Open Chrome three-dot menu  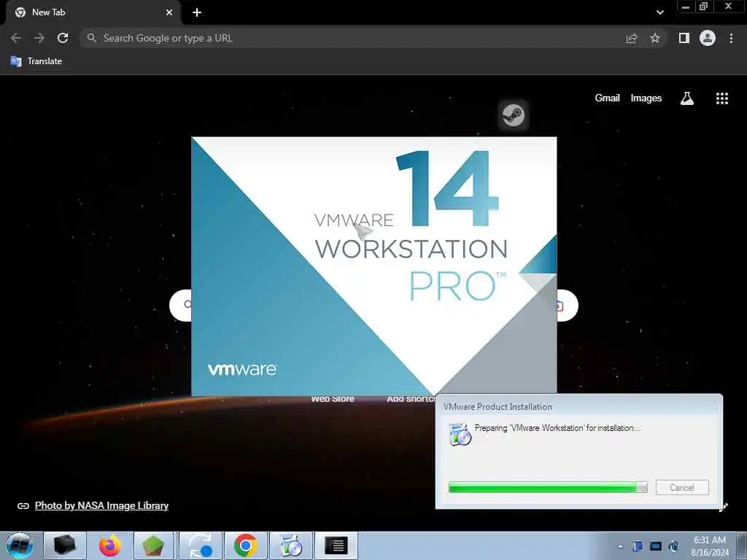731,38
